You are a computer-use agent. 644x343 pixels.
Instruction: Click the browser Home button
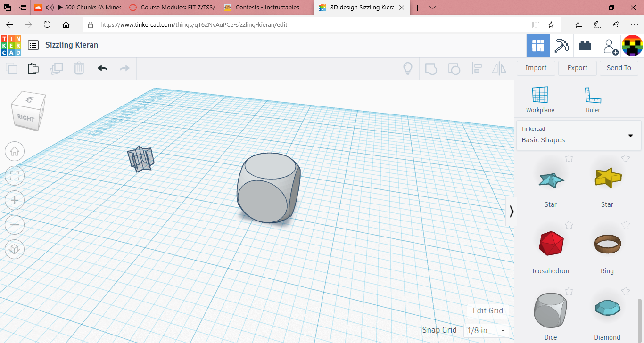[66, 24]
